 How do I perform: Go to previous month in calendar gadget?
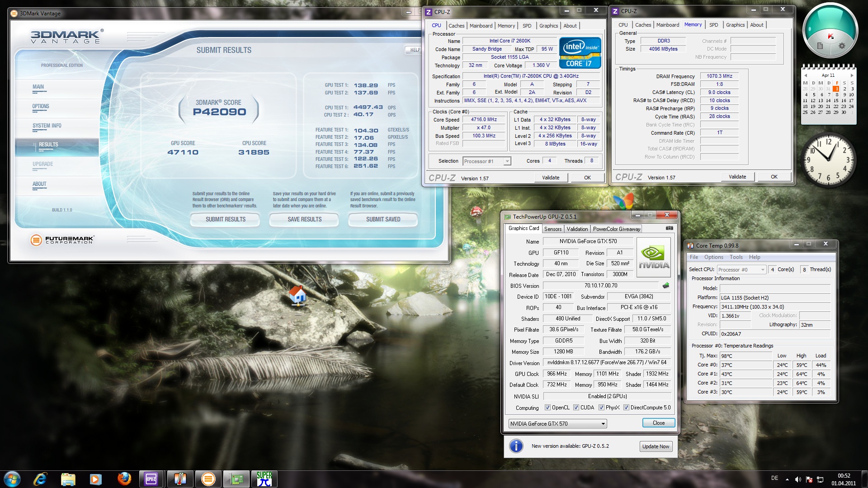pyautogui.click(x=805, y=75)
